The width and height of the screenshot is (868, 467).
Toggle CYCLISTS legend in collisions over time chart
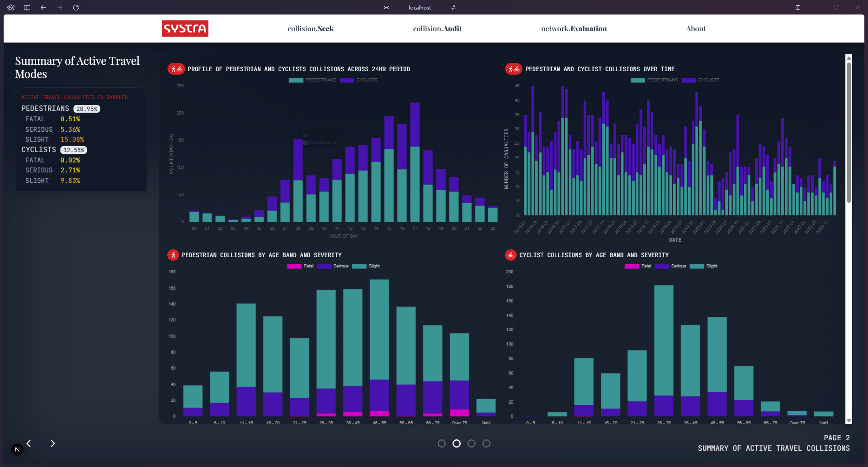701,80
